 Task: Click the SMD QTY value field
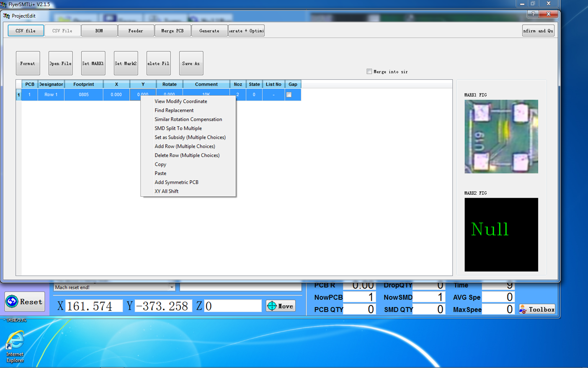pyautogui.click(x=429, y=309)
